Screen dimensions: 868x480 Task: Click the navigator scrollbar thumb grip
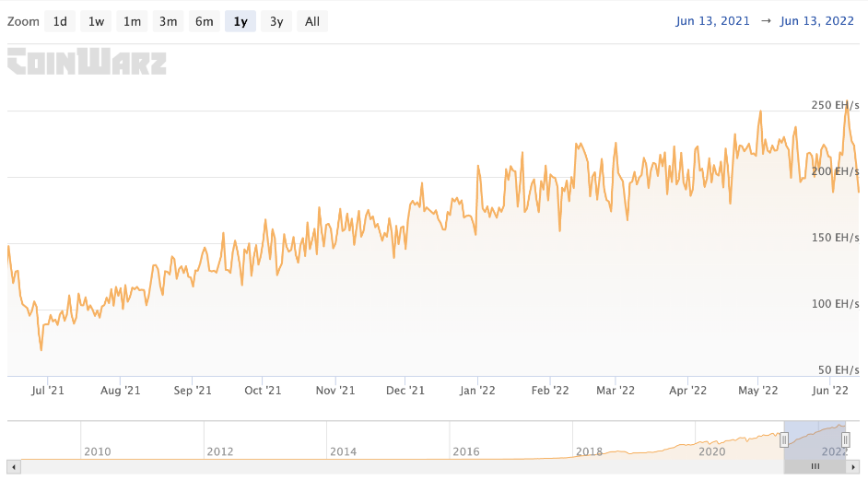tap(815, 467)
